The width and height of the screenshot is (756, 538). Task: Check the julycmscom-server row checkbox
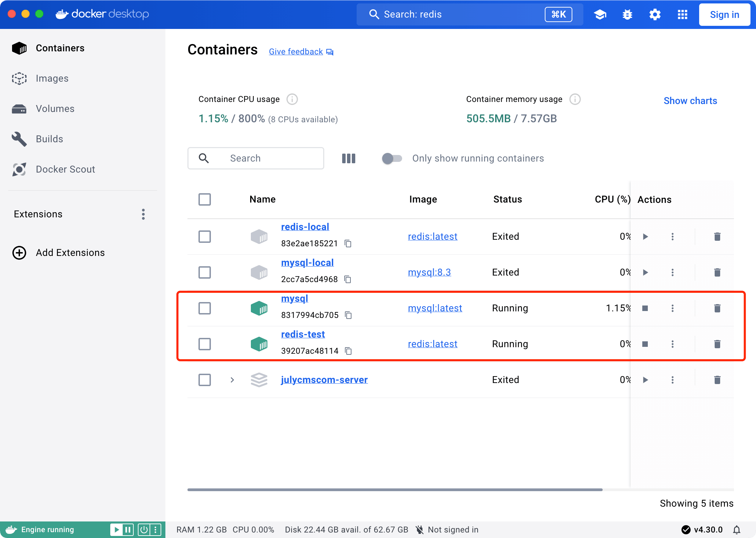click(x=205, y=380)
